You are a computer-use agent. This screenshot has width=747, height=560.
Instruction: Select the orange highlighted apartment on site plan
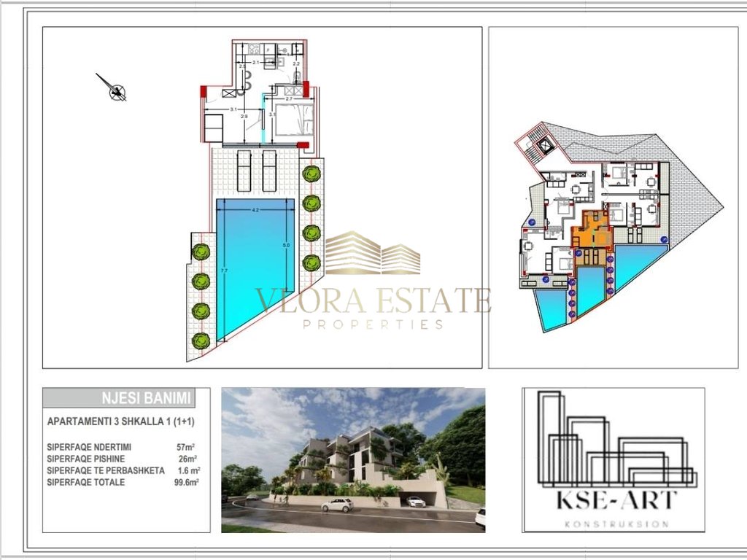coord(592,235)
